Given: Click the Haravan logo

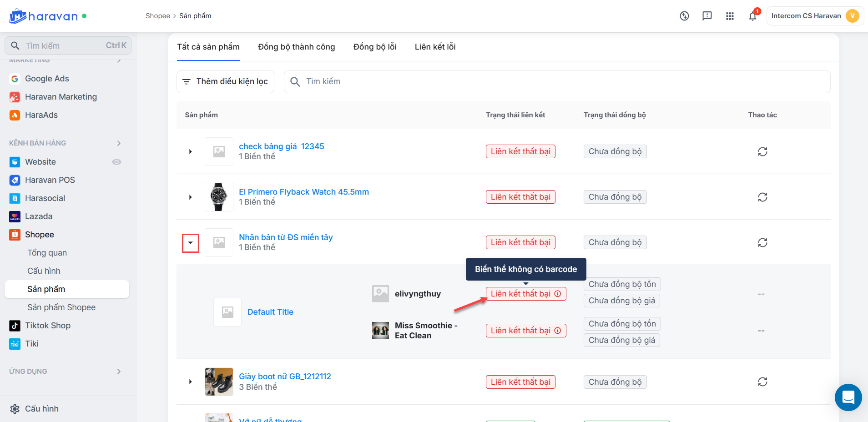Looking at the screenshot, I should tap(44, 16).
